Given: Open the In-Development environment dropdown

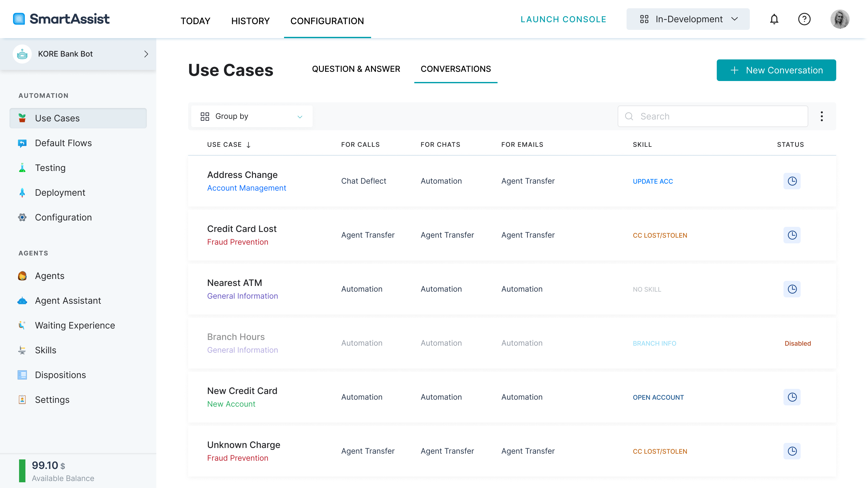Looking at the screenshot, I should (x=688, y=19).
